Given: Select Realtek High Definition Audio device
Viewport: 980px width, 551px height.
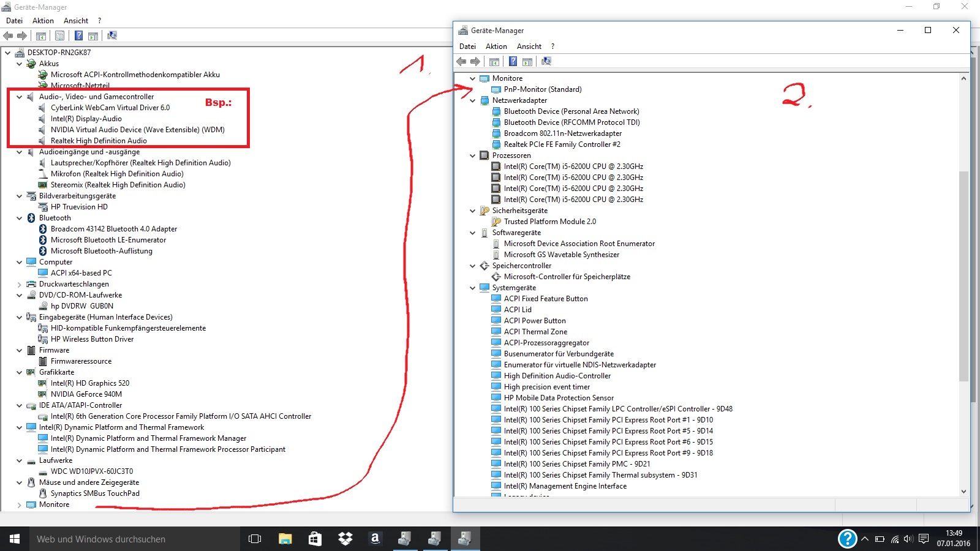Looking at the screenshot, I should click(99, 141).
